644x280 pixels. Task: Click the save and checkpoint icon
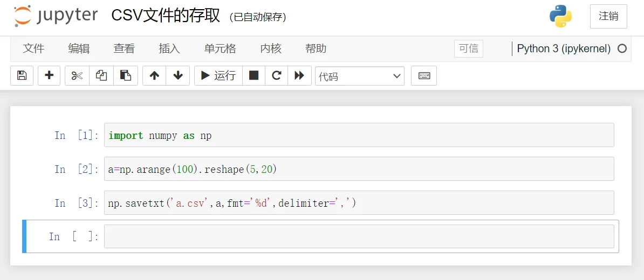click(22, 76)
